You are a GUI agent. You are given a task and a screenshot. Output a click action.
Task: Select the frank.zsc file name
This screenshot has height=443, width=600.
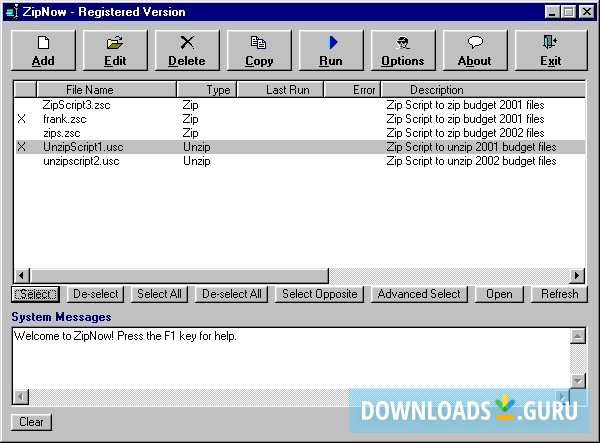pyautogui.click(x=65, y=119)
